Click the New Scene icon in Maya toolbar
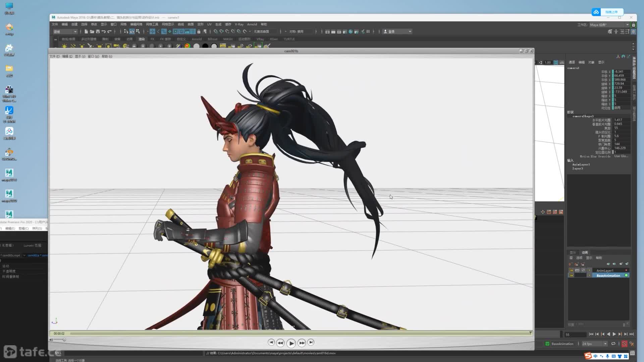 point(86,32)
